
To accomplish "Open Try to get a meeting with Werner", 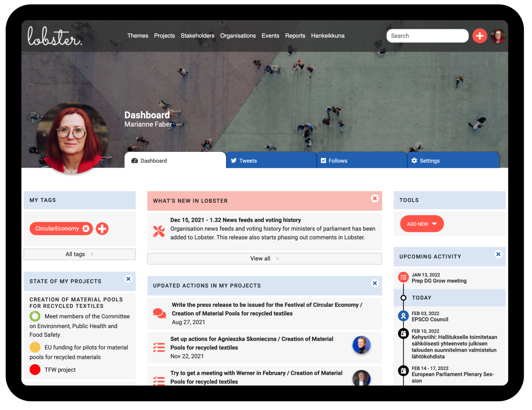I will (256, 377).
